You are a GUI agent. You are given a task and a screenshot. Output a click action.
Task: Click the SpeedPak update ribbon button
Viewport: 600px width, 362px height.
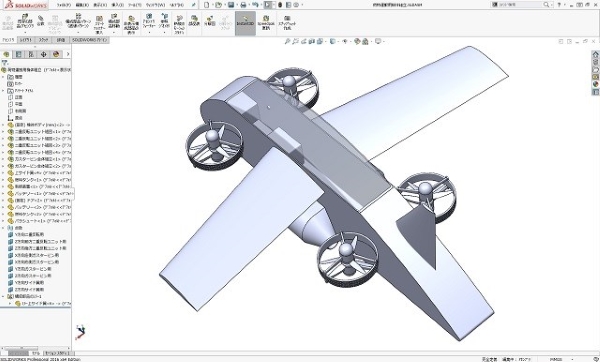(266, 23)
